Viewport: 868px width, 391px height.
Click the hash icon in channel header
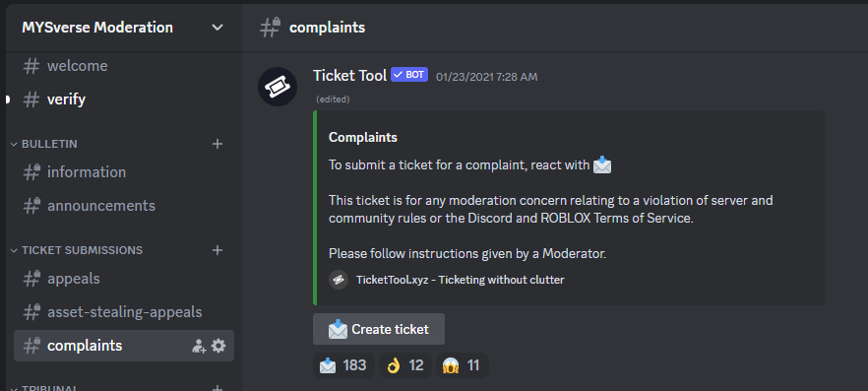point(270,28)
